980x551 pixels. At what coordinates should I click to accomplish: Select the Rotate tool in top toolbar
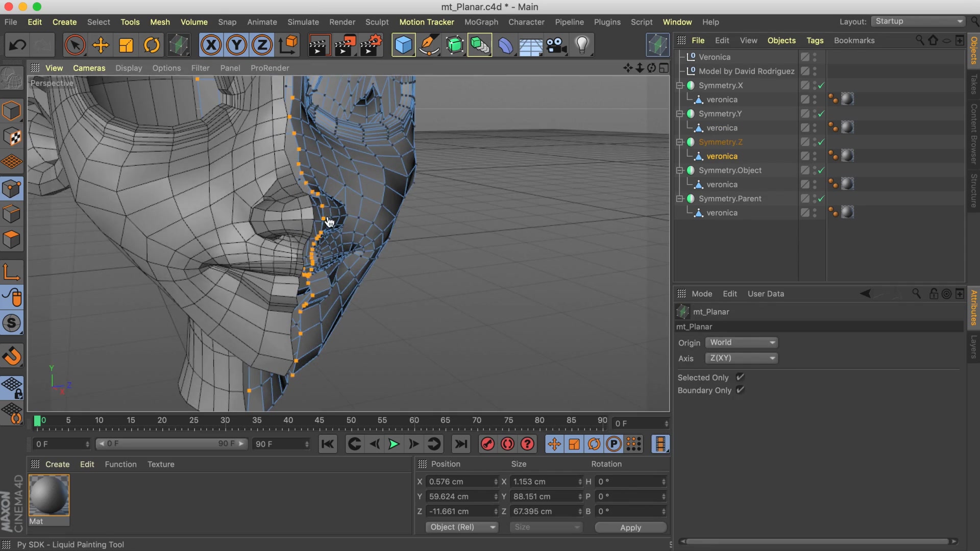click(x=152, y=45)
